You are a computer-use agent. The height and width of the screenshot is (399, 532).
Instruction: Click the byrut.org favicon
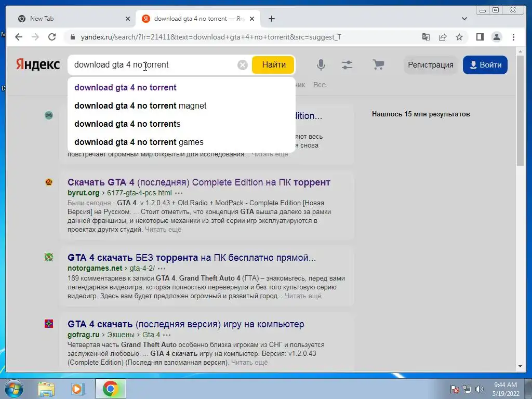(x=49, y=182)
